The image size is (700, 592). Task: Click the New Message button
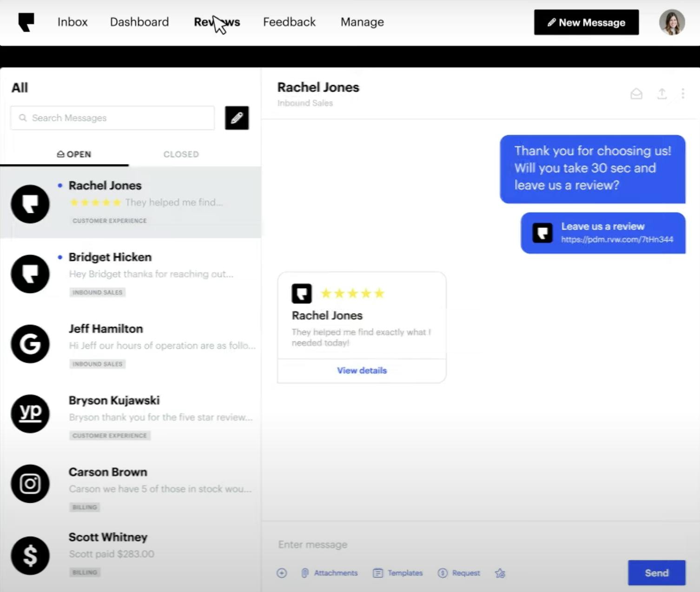[x=586, y=22]
